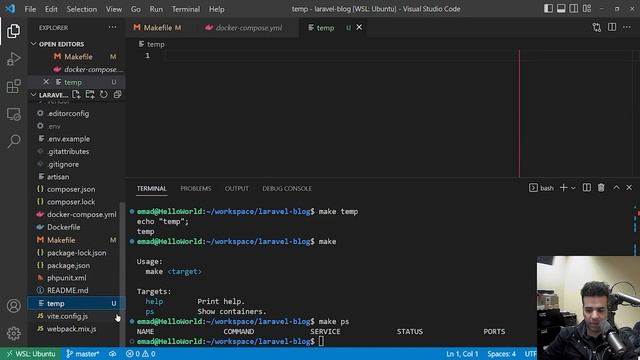Open Accounts menu in activity bar

13,306
